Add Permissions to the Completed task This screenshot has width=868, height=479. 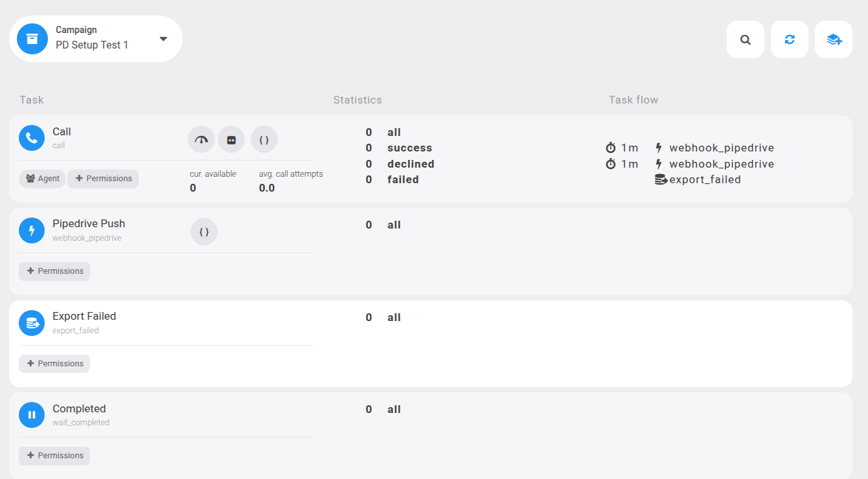pos(54,456)
